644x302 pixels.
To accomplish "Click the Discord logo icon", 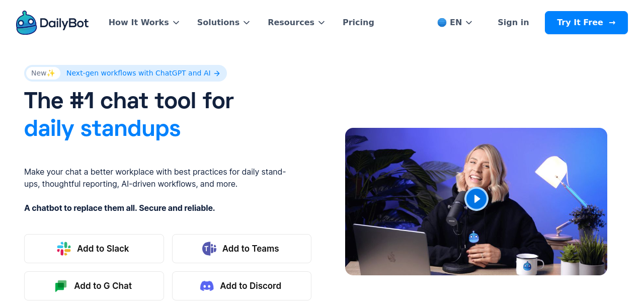I will pos(207,286).
